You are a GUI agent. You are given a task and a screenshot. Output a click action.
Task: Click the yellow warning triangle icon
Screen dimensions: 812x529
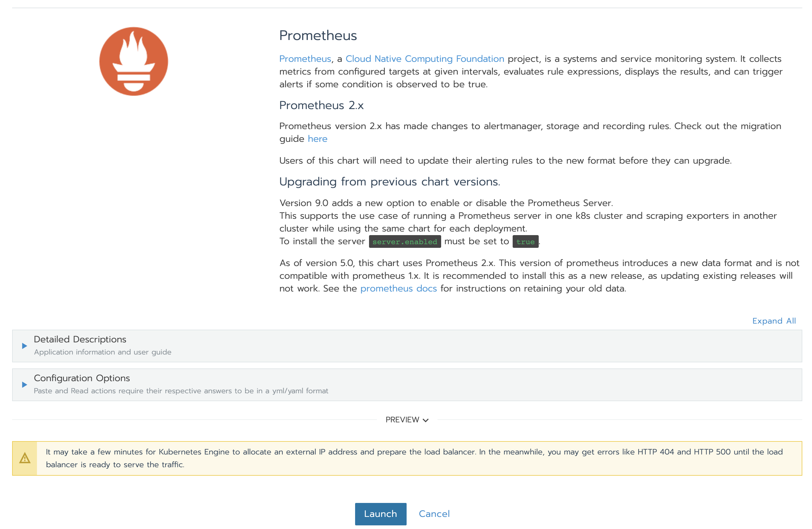pos(25,458)
